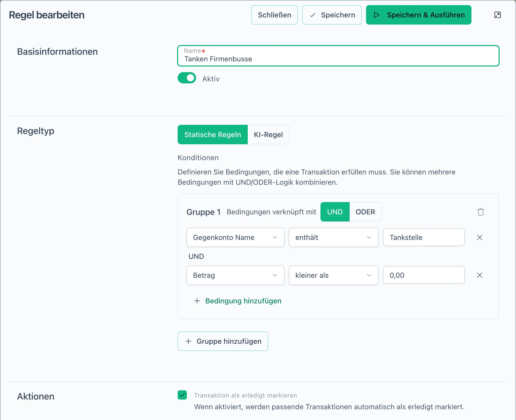Click the Gruppe 1 label

[203, 212]
